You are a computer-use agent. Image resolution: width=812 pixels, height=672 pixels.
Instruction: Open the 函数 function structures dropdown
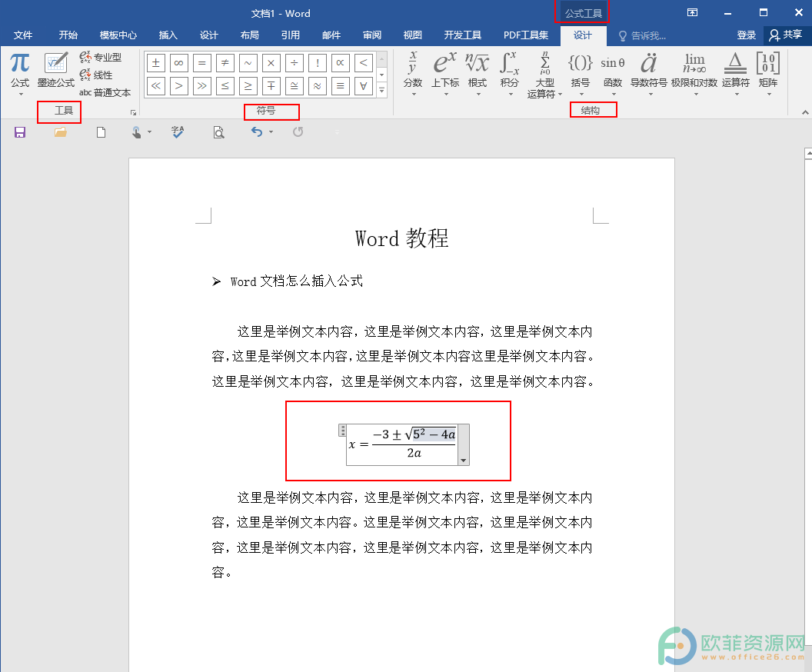[613, 74]
